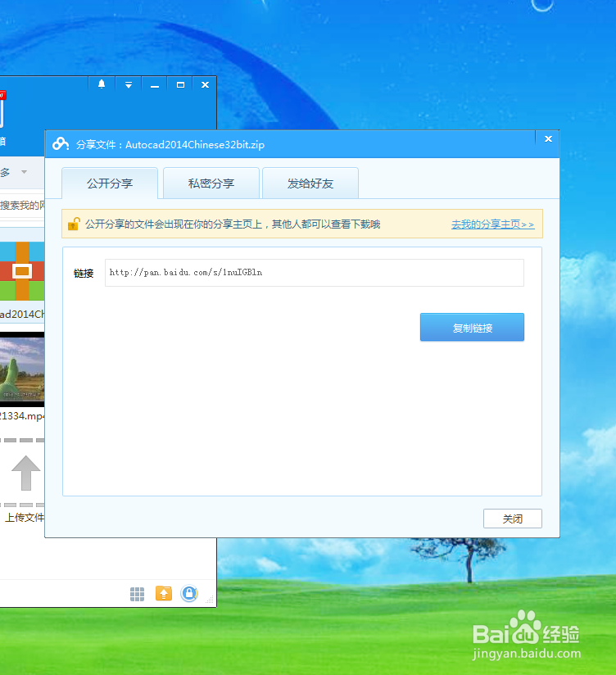Open the 去我的分享主页 link
Screen dimensions: 616x675
point(492,224)
